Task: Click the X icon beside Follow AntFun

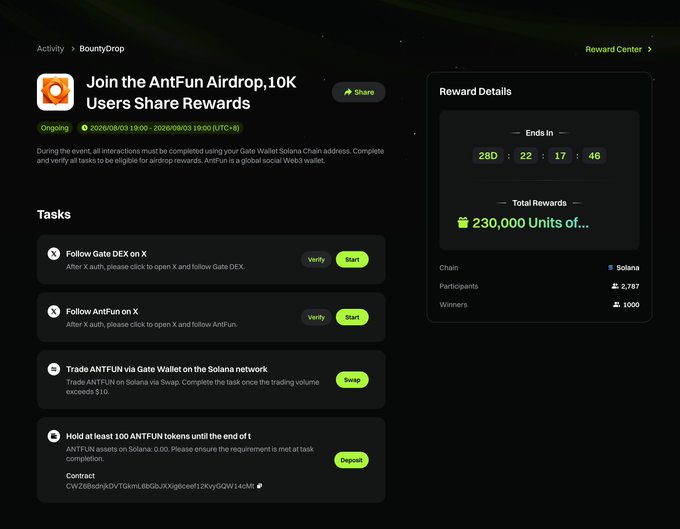Action: point(54,311)
